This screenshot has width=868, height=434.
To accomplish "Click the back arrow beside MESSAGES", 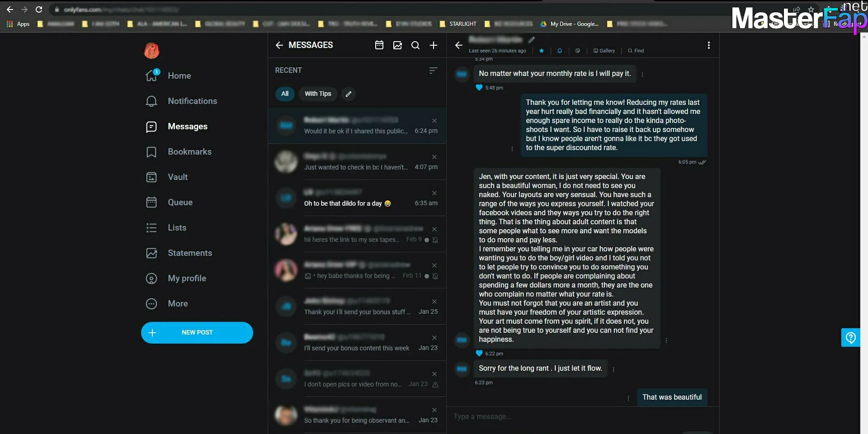I will click(279, 45).
